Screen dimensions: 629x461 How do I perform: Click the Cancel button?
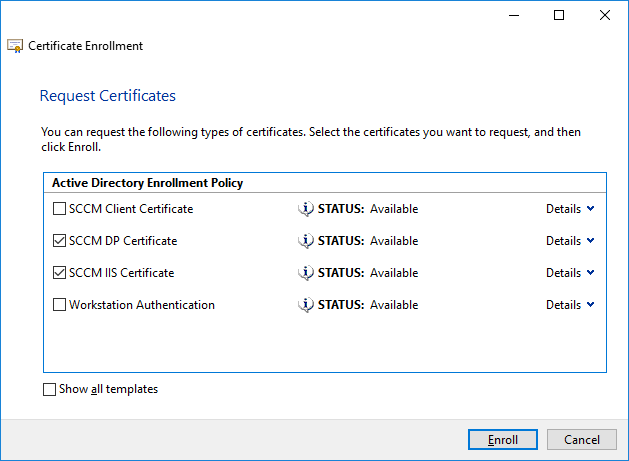[582, 440]
